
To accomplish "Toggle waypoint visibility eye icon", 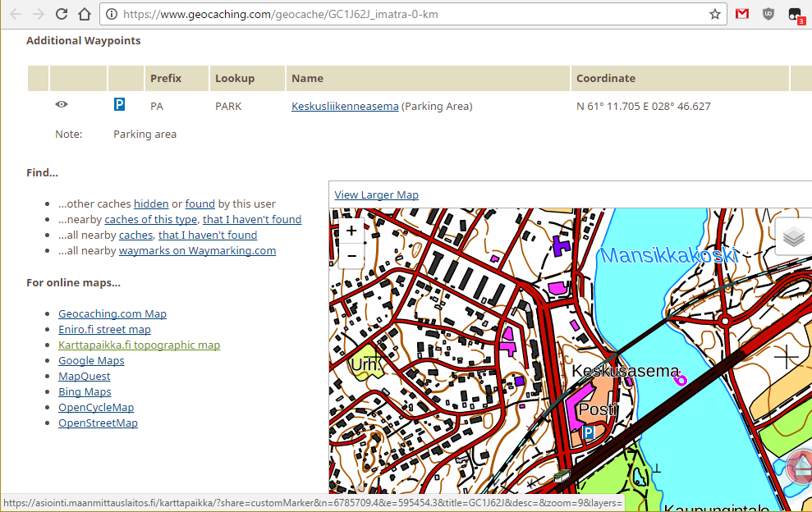I will pyautogui.click(x=62, y=105).
